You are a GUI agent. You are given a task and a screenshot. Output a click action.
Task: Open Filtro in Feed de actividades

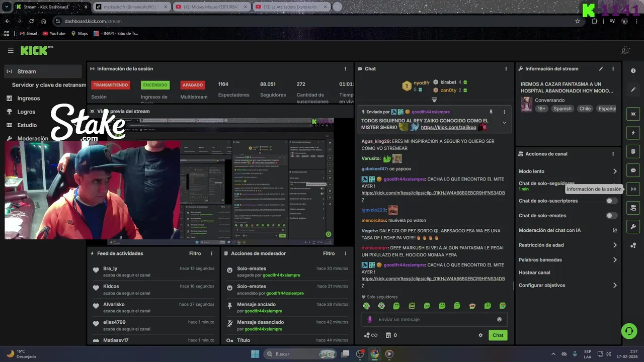tap(195, 253)
